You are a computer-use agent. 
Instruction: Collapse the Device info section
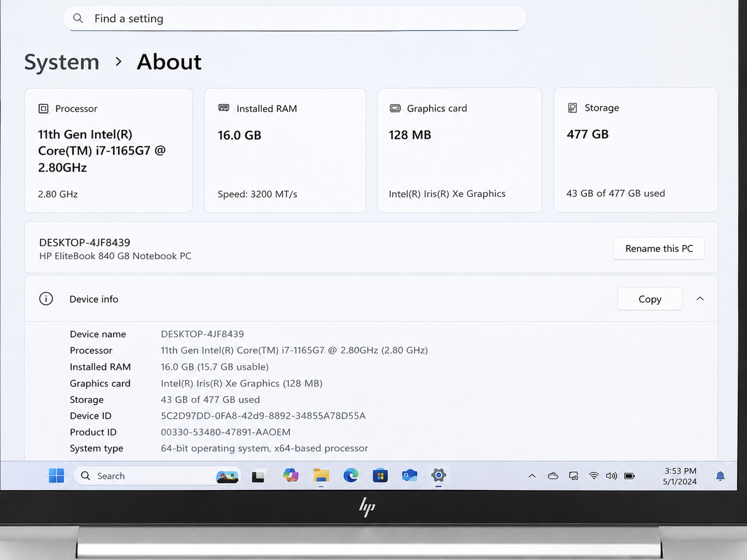tap(700, 299)
